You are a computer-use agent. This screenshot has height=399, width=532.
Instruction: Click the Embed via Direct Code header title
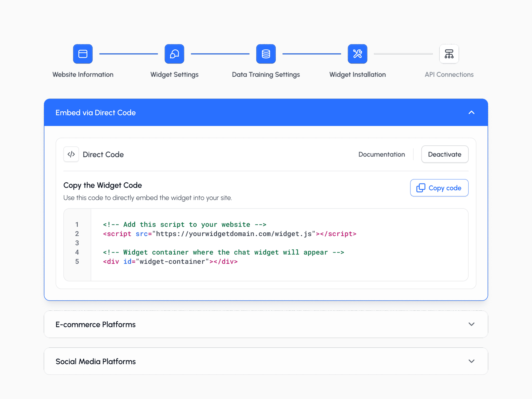(x=96, y=112)
